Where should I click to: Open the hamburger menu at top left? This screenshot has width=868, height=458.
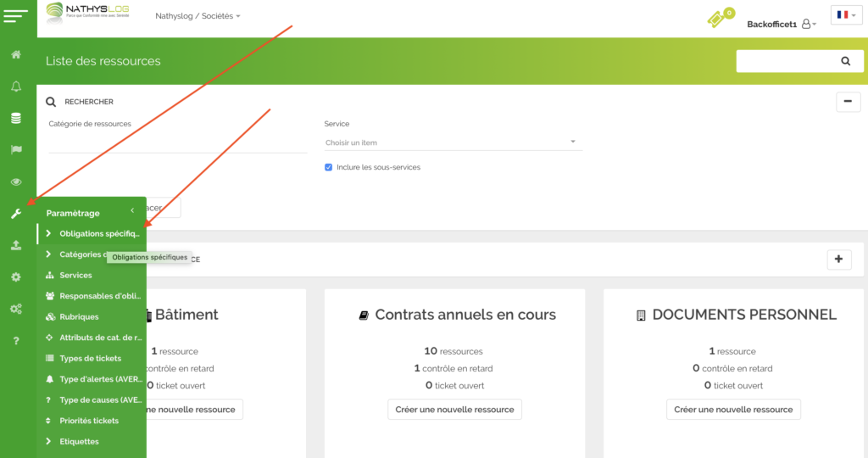click(16, 15)
